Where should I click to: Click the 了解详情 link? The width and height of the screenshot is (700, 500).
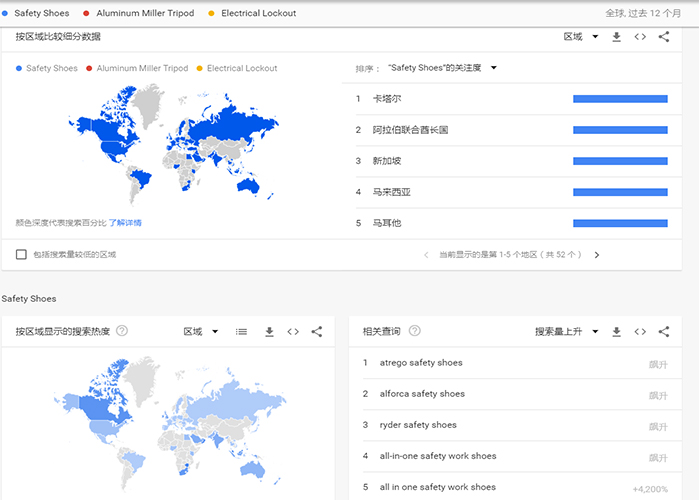click(x=126, y=222)
